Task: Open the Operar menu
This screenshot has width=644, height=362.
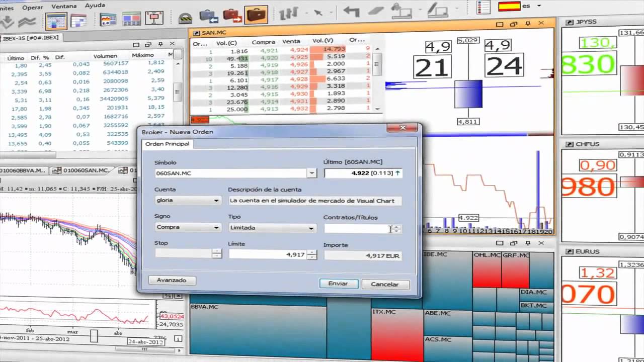Action: [33, 7]
